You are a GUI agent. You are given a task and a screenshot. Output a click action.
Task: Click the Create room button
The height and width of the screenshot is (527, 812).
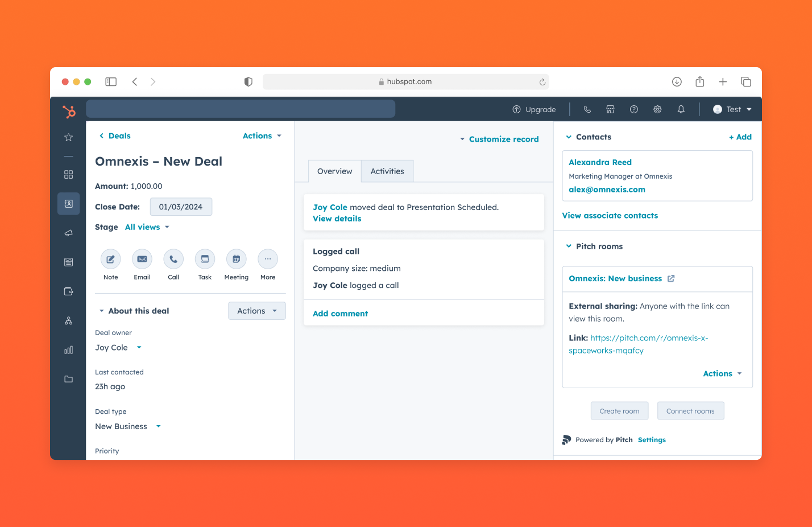click(619, 411)
